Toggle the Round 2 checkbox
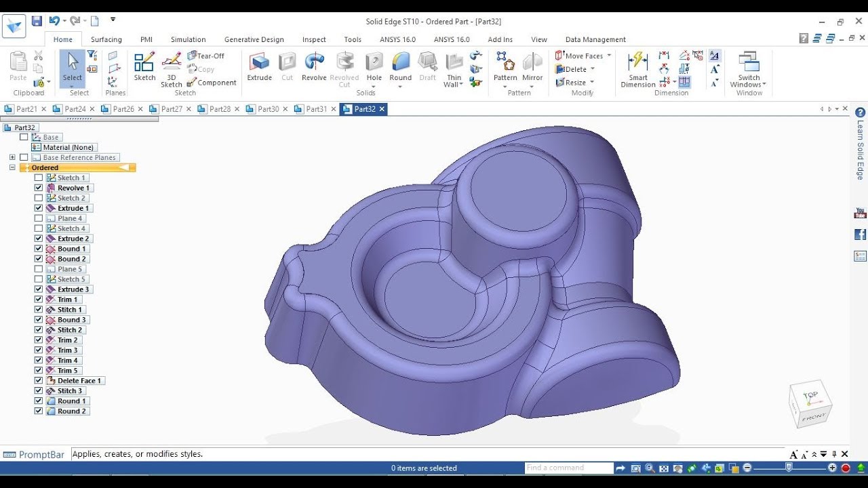 (x=39, y=411)
